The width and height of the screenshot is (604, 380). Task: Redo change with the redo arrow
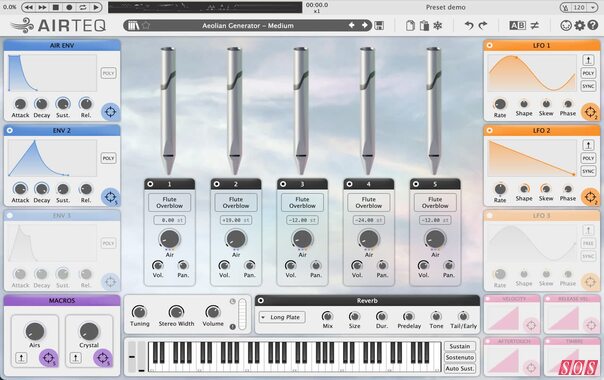click(x=483, y=25)
